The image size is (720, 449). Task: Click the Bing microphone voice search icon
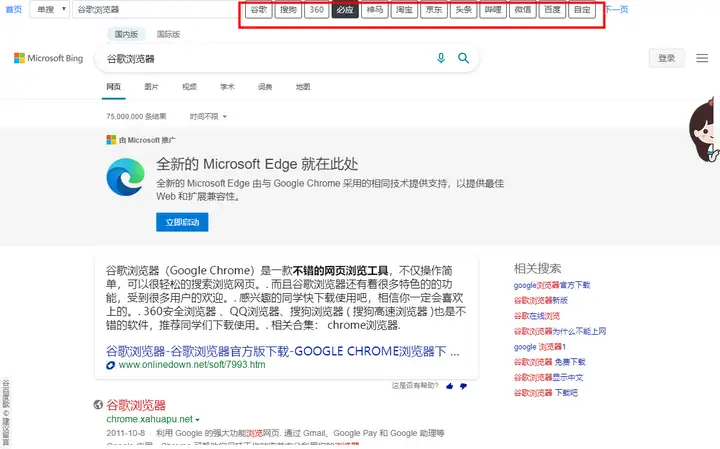tap(441, 58)
